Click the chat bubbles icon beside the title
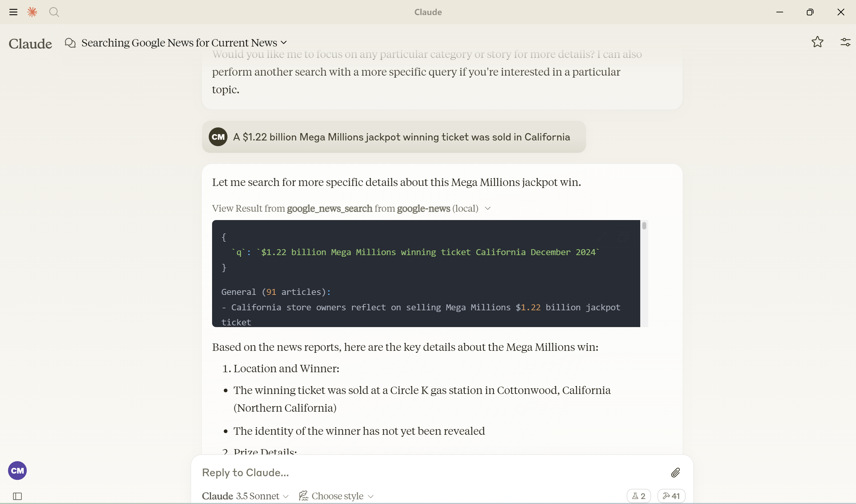856x504 pixels. [70, 43]
